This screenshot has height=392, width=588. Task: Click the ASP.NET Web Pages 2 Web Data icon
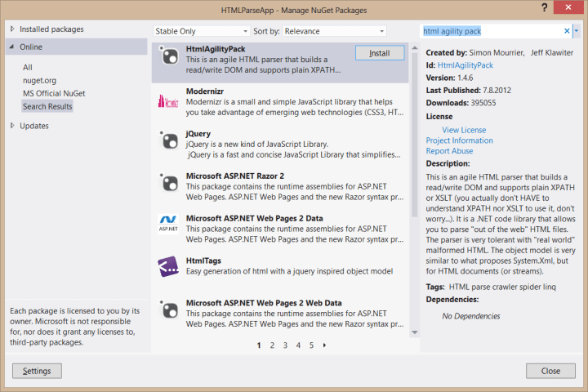click(170, 309)
